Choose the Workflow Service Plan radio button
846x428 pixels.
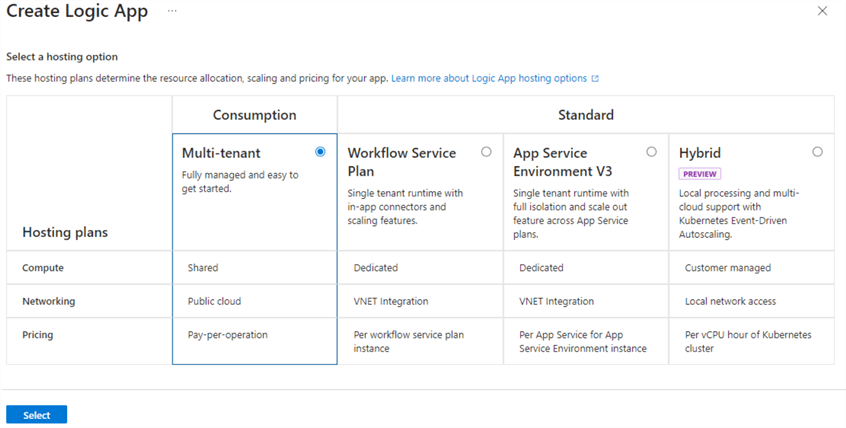(486, 152)
